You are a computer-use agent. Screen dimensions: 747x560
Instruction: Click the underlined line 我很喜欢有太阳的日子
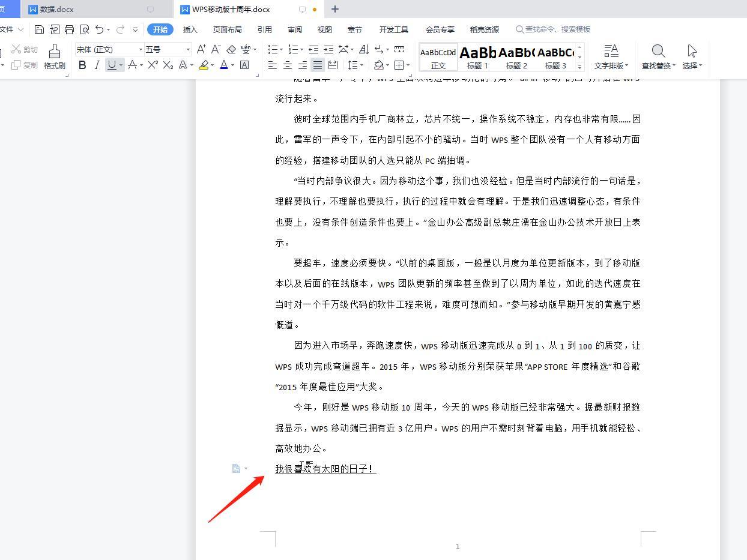[325, 469]
